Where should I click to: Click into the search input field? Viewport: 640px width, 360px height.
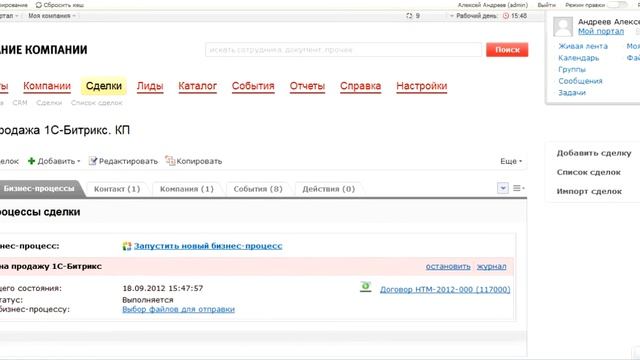tap(343, 50)
